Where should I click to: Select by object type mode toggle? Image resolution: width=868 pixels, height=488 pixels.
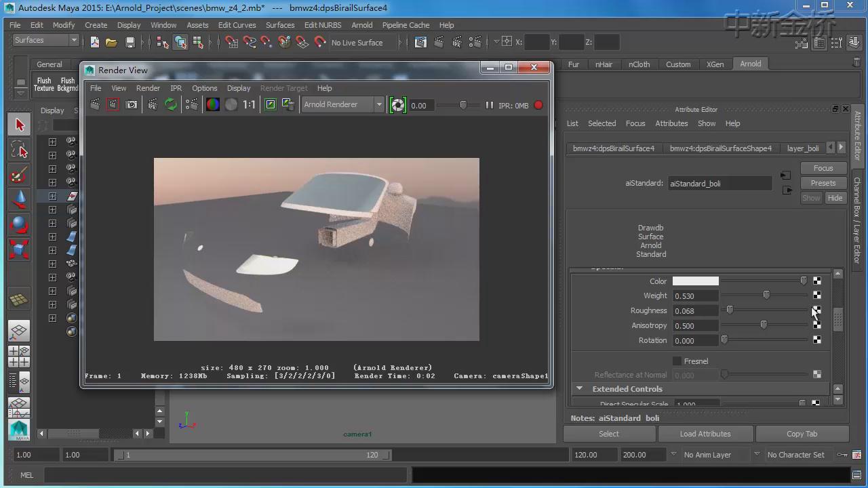pyautogui.click(x=180, y=42)
